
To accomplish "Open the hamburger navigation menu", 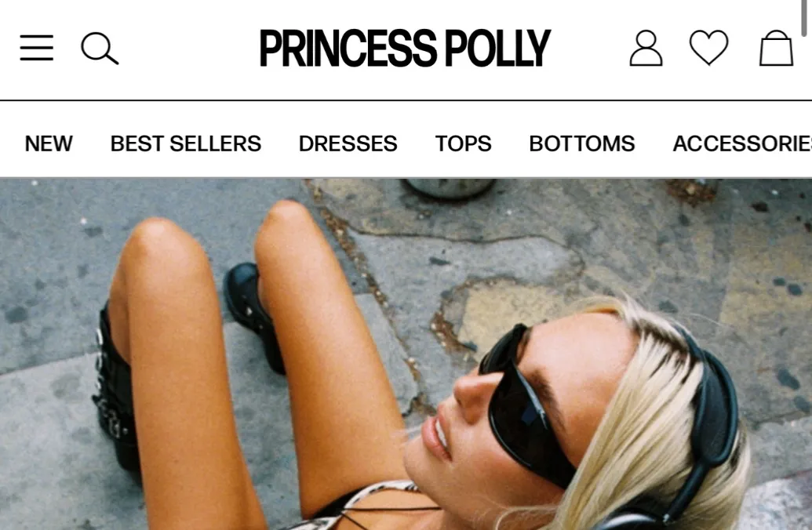I will [36, 48].
